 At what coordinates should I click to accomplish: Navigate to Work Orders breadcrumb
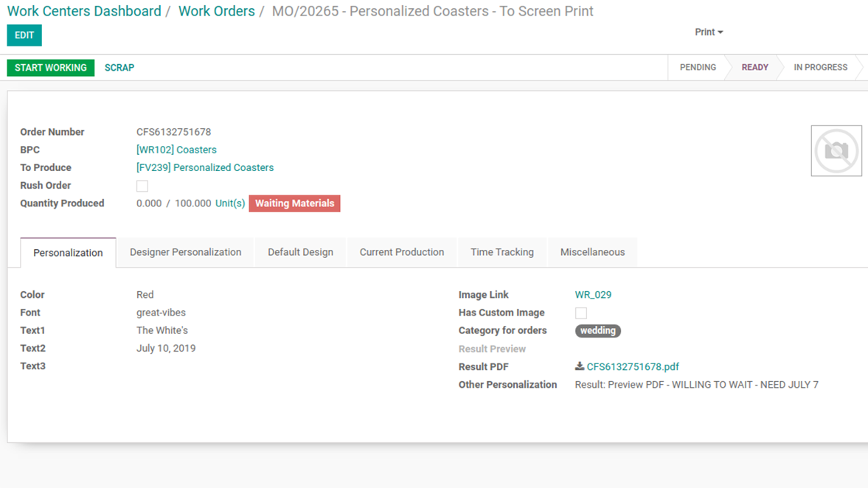pos(217,12)
